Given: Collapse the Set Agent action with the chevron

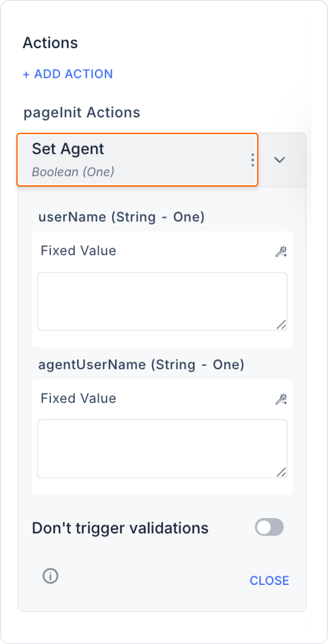Looking at the screenshot, I should [280, 160].
